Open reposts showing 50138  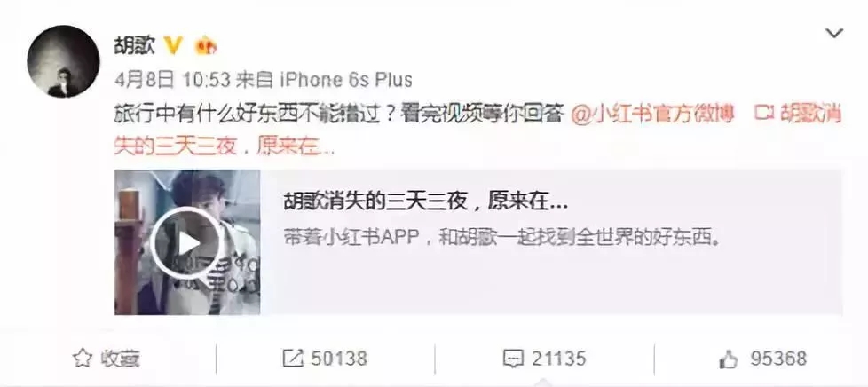pyautogui.click(x=325, y=359)
